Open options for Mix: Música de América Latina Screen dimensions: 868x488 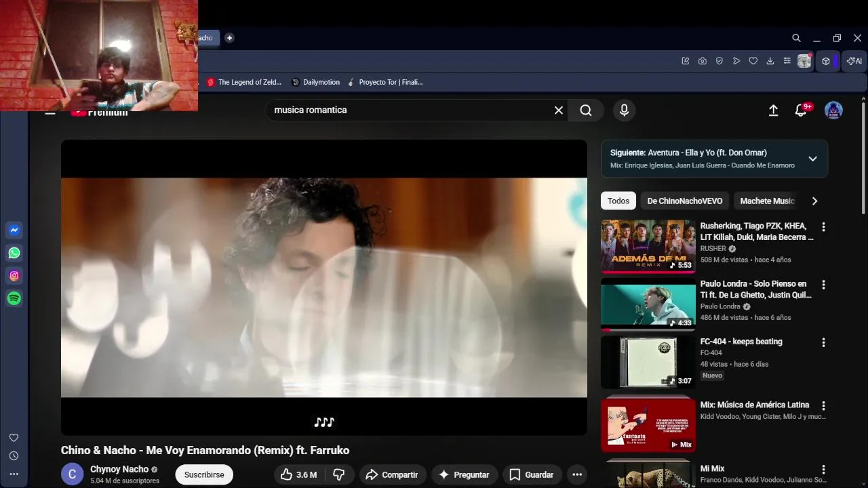pyautogui.click(x=823, y=406)
